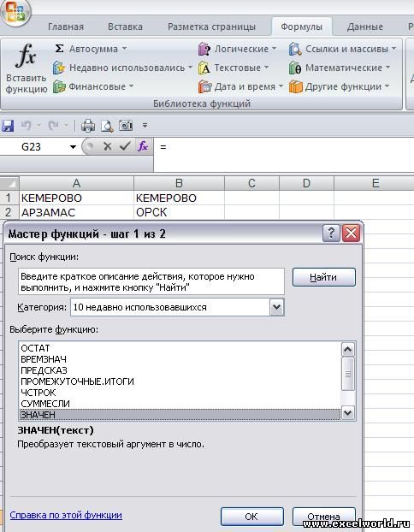Open print preview magnifier page icon
Viewport: 414px width, 532px height.
click(x=107, y=126)
